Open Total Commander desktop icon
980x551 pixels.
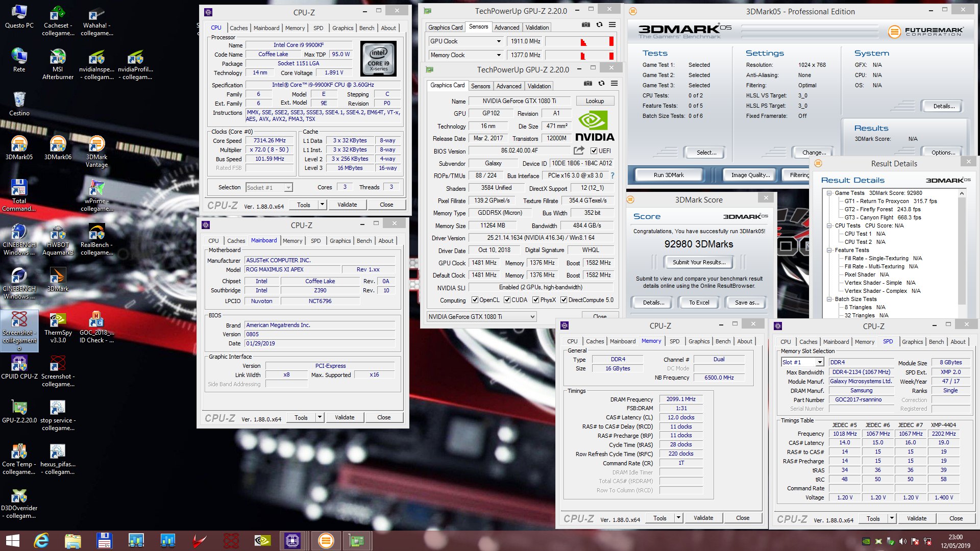click(x=19, y=196)
